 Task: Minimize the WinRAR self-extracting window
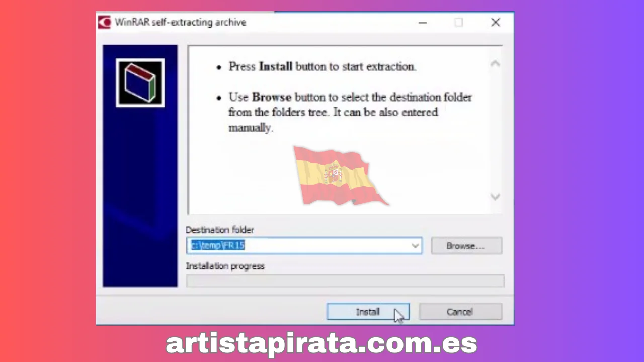point(423,22)
